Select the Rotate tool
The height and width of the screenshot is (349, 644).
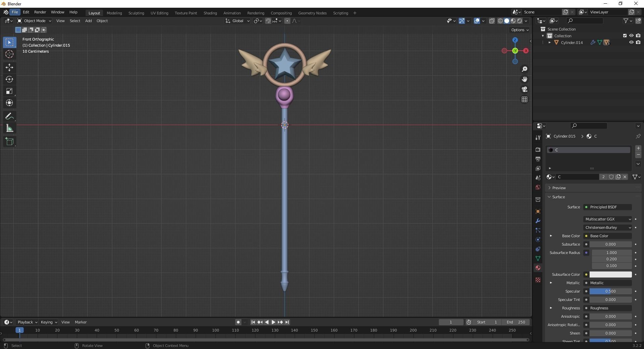[x=9, y=79]
